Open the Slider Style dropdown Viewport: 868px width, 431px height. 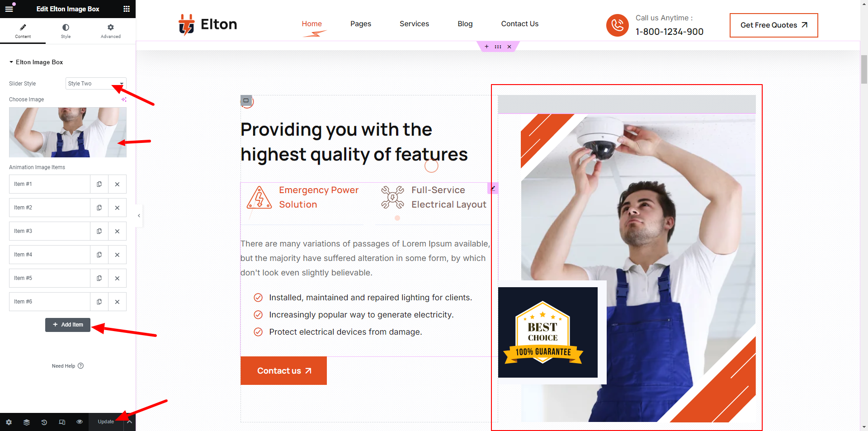(x=96, y=84)
